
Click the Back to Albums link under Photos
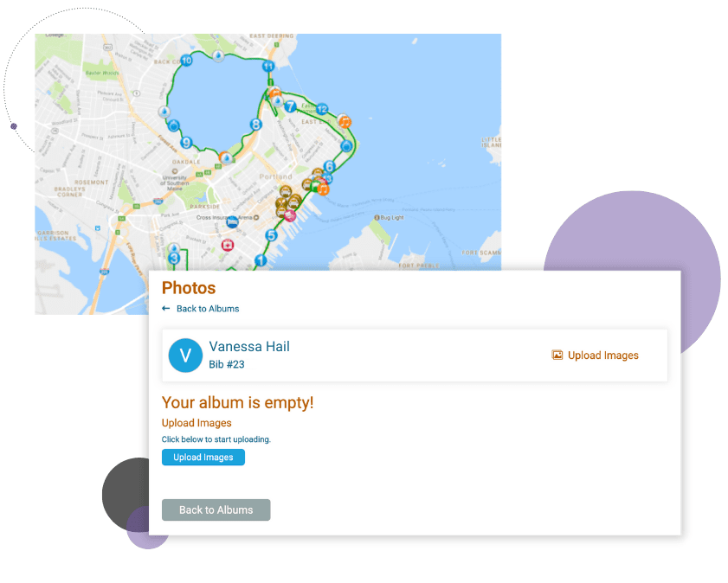[x=208, y=309]
